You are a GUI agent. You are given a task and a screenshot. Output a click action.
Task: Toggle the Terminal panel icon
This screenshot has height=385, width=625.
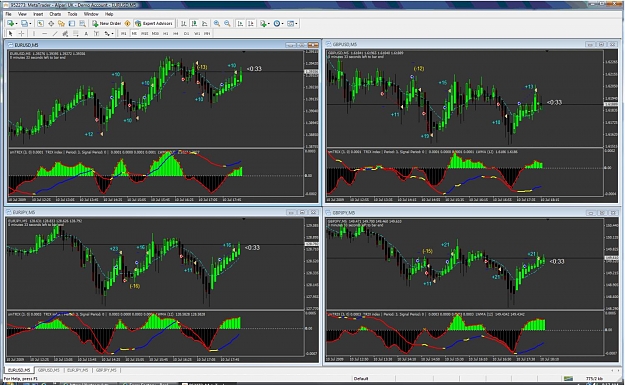tap(72, 24)
